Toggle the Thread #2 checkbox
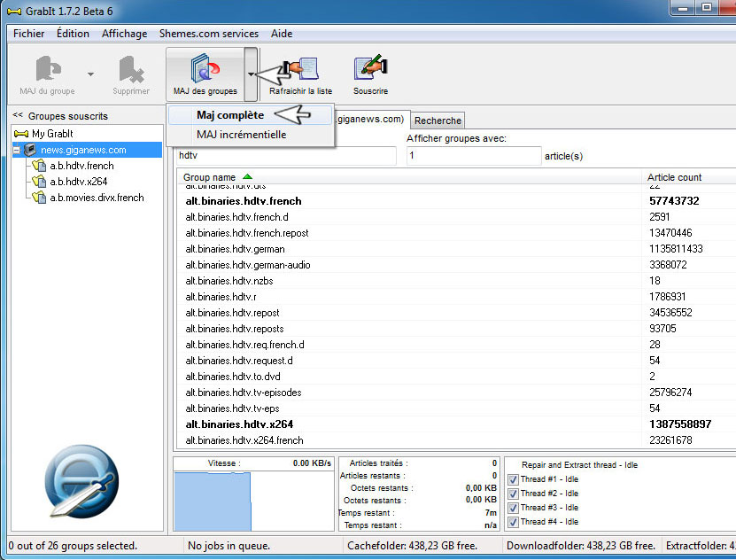The height and width of the screenshot is (560, 736). [x=513, y=494]
